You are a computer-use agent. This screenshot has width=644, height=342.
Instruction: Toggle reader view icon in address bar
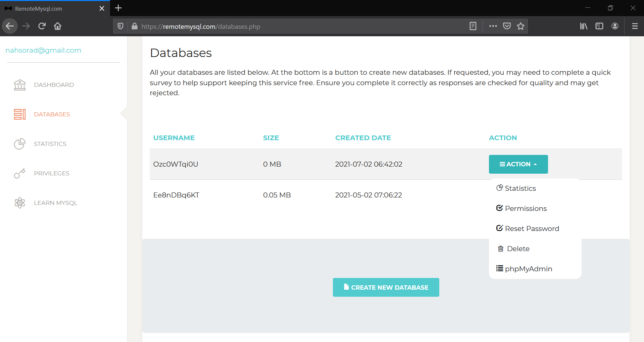[x=473, y=26]
